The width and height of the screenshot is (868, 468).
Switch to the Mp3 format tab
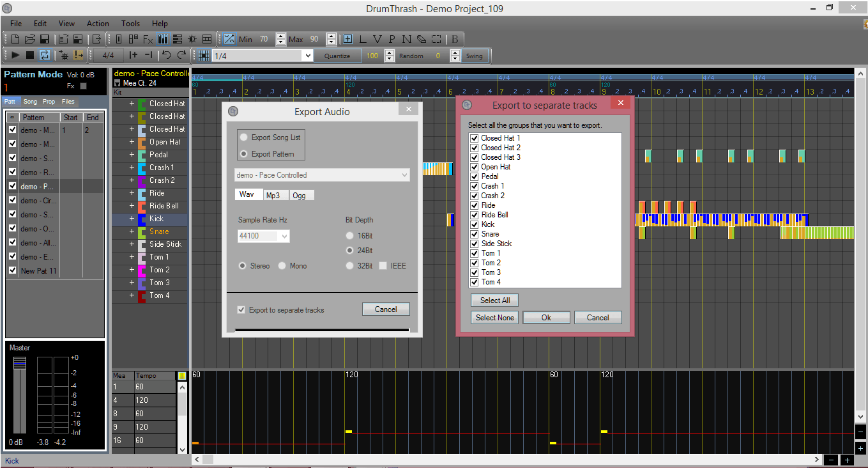click(276, 195)
